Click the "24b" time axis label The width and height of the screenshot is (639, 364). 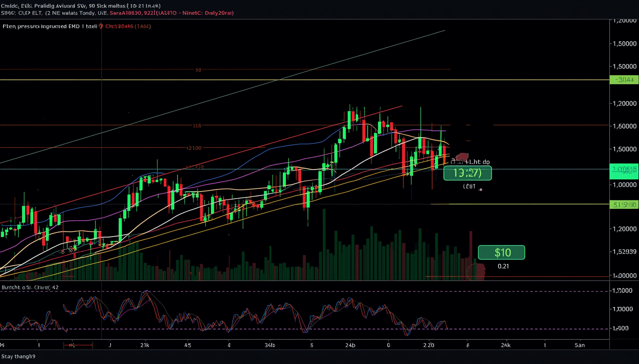[x=350, y=345]
